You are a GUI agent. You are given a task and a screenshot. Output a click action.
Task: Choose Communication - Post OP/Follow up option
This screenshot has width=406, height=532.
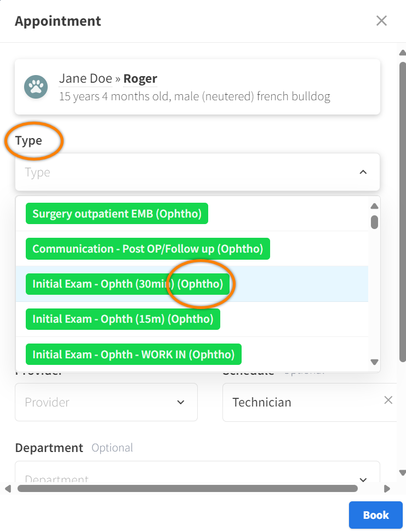tap(147, 249)
